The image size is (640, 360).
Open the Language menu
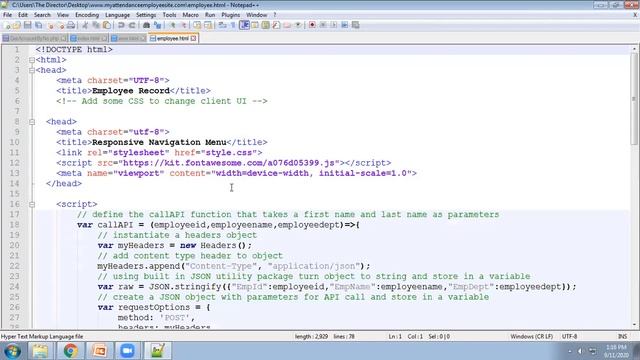tap(117, 15)
